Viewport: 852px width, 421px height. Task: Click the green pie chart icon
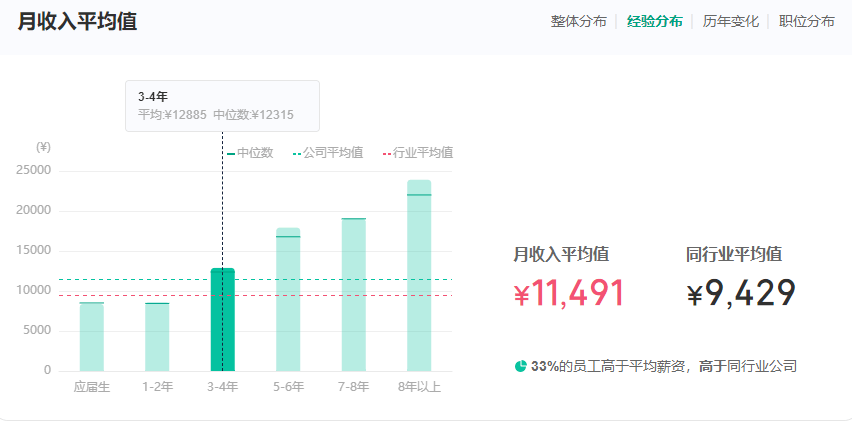click(x=520, y=366)
